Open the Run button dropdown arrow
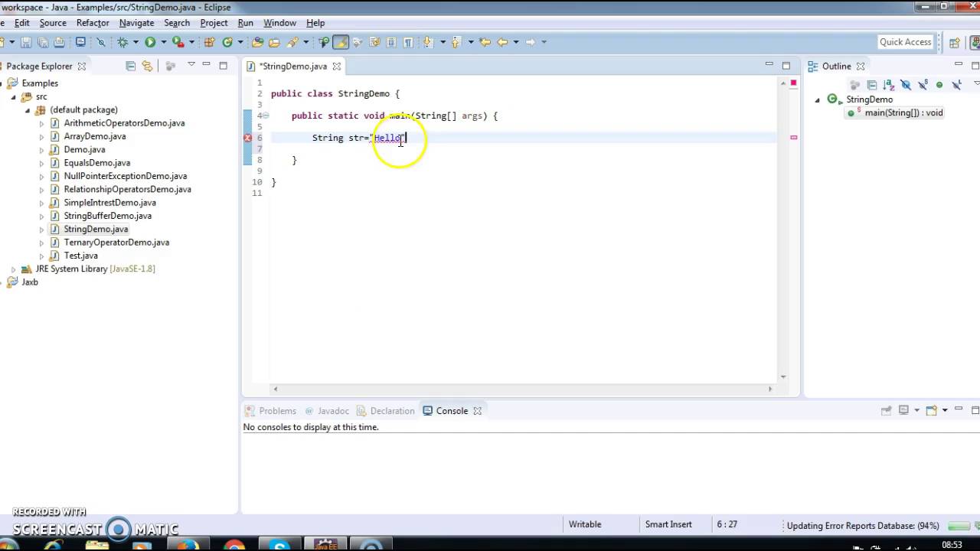 pyautogui.click(x=163, y=42)
